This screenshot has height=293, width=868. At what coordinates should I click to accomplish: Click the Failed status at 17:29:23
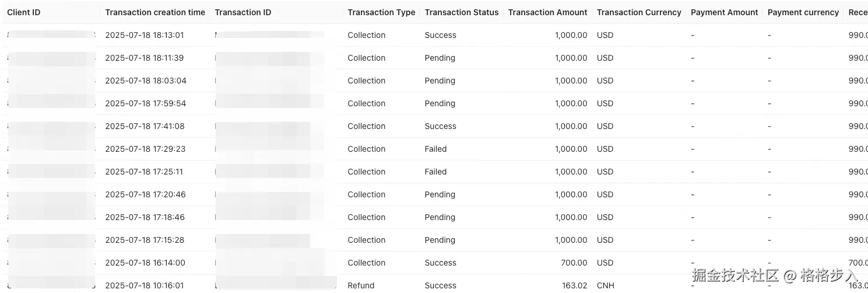tap(435, 149)
